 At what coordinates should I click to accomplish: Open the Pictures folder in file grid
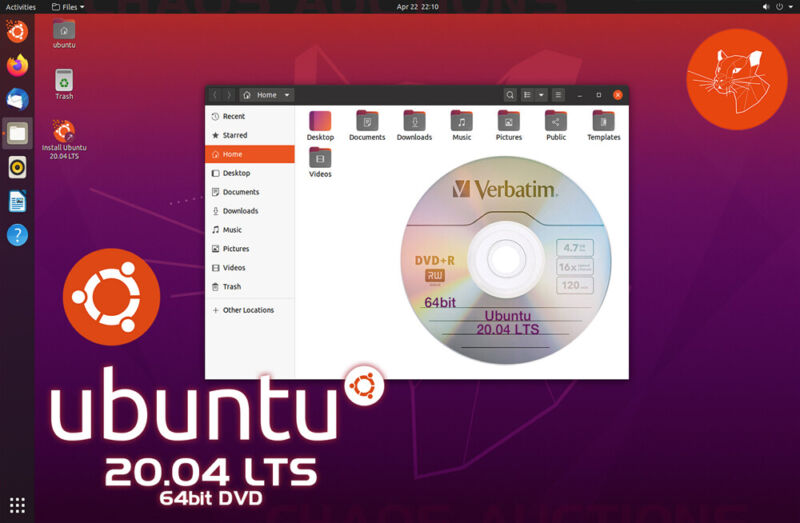509,126
